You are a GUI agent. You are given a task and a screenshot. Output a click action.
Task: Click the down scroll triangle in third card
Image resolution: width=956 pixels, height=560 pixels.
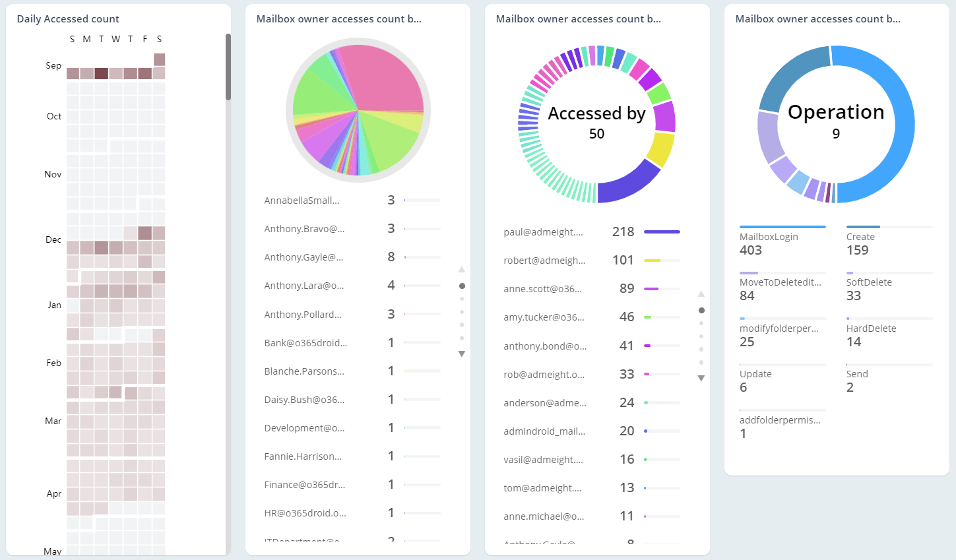click(x=701, y=378)
